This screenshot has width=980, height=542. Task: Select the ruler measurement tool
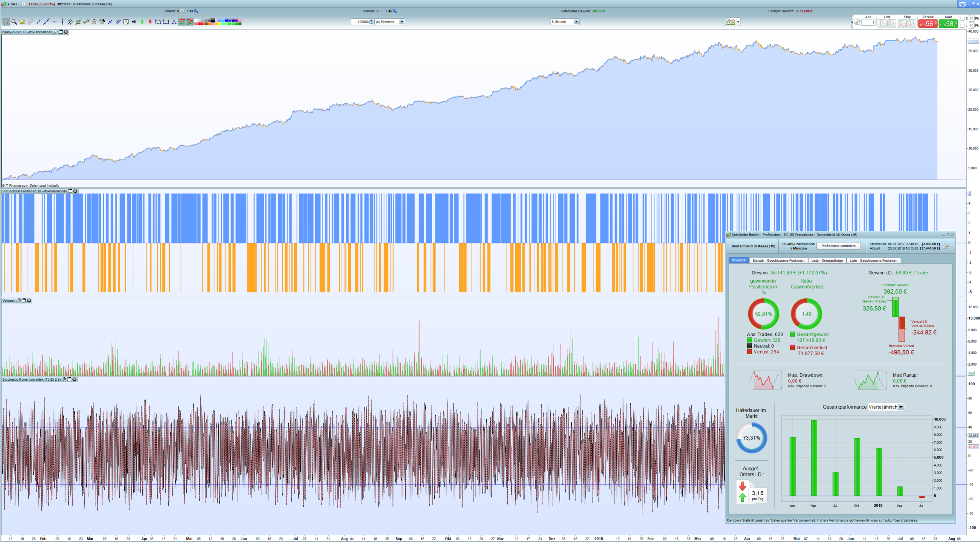[30, 22]
